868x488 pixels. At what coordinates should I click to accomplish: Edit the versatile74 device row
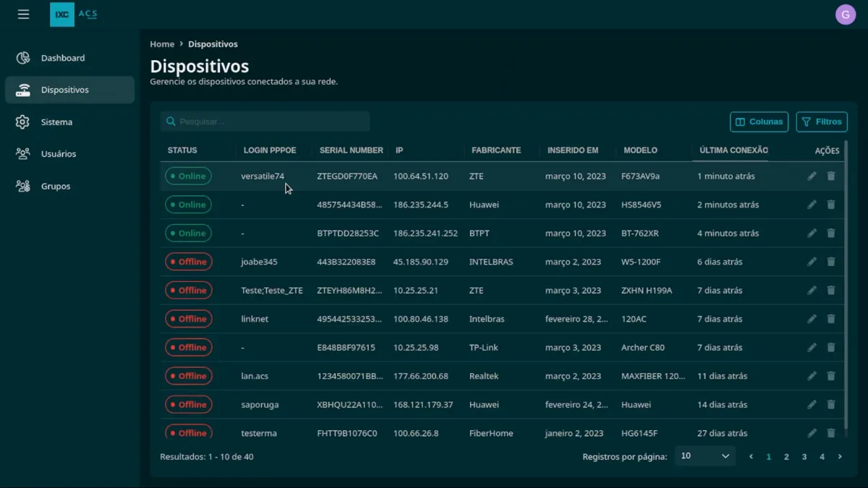(x=812, y=176)
